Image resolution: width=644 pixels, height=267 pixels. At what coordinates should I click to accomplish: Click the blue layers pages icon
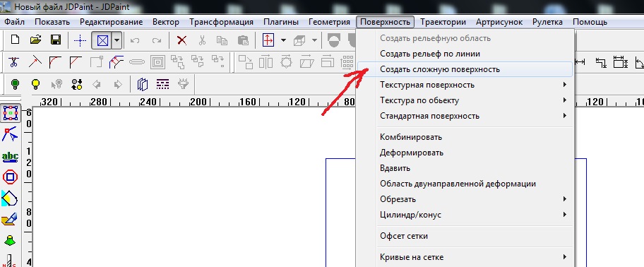point(143,84)
